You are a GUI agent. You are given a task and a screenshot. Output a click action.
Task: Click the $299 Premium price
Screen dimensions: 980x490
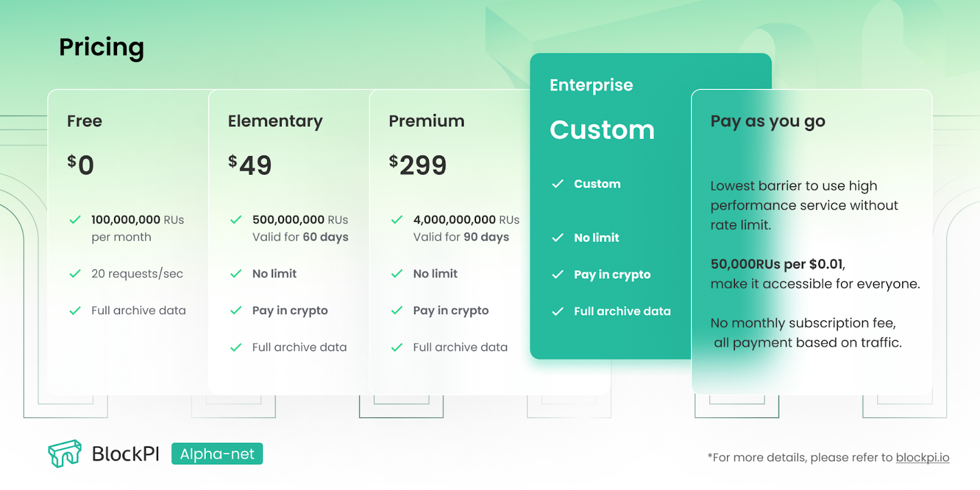(x=418, y=165)
